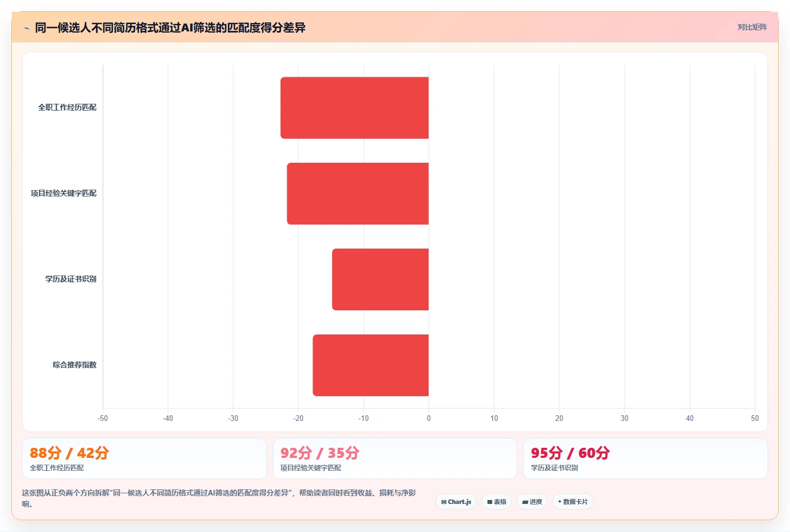Select the Chart.js chip
Screen dimensions: 790x532
(x=456, y=502)
